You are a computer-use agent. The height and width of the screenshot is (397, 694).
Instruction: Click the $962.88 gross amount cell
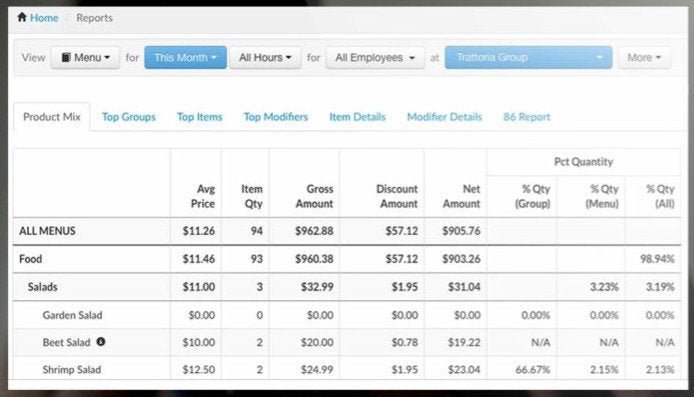point(314,231)
